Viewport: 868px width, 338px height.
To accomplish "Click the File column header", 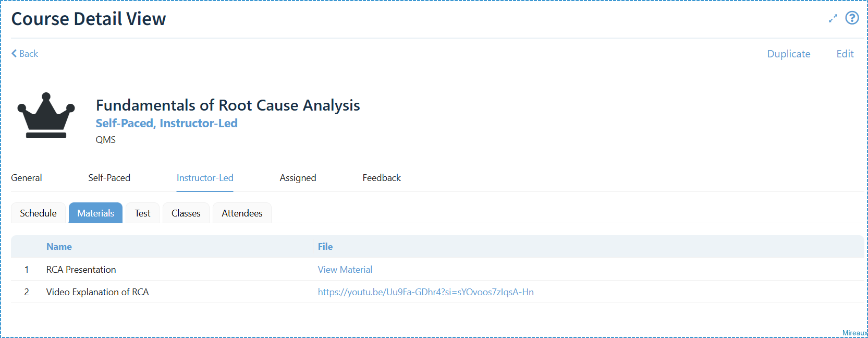I will 325,247.
